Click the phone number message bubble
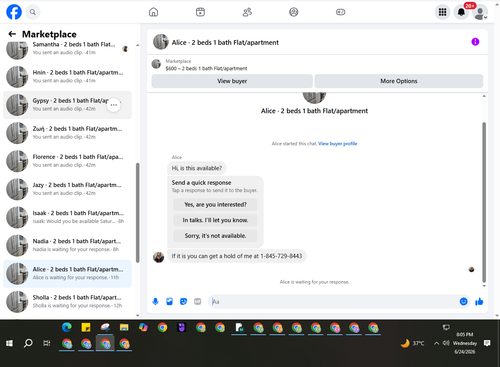 (x=237, y=256)
